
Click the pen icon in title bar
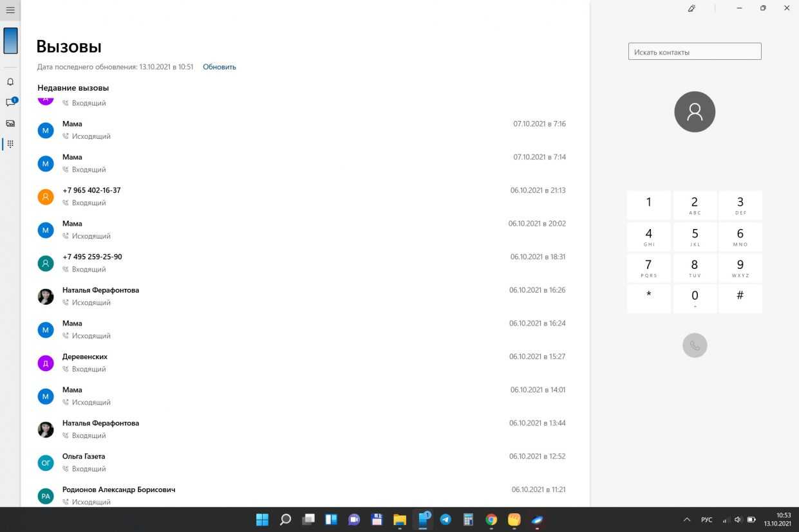tap(692, 8)
